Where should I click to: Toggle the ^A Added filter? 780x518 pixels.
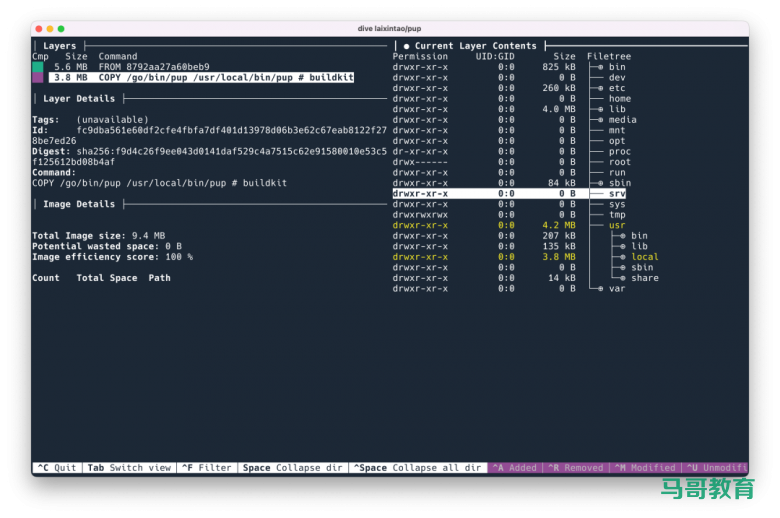pos(514,468)
